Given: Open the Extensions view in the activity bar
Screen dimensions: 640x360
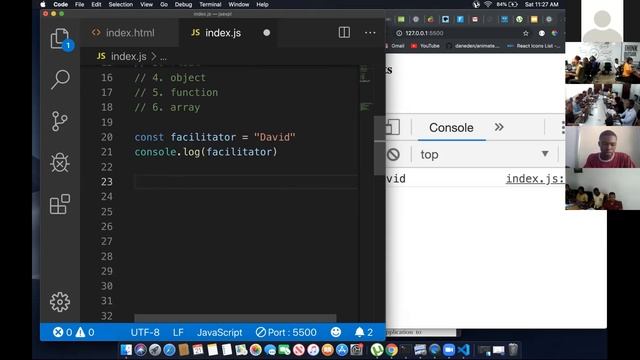Looking at the screenshot, I should coord(60,204).
